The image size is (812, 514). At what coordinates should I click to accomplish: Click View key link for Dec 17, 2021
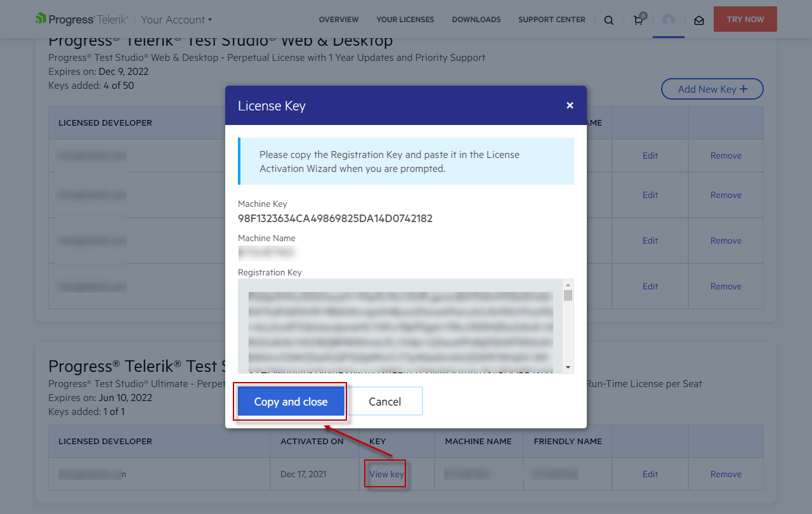coord(386,474)
